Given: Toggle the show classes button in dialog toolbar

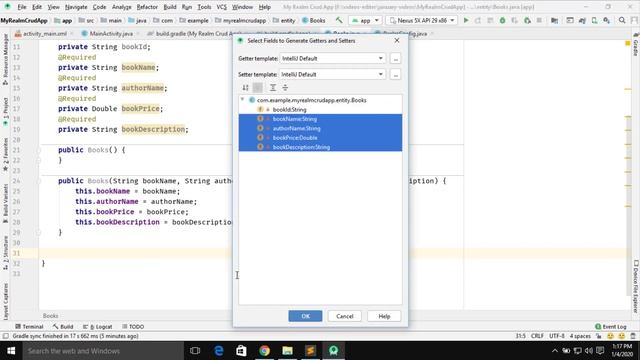Looking at the screenshot, I should 258,87.
